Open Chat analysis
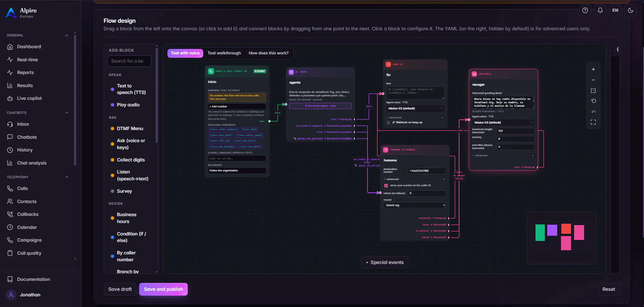Viewport: 644px width, 307px height. (32, 163)
